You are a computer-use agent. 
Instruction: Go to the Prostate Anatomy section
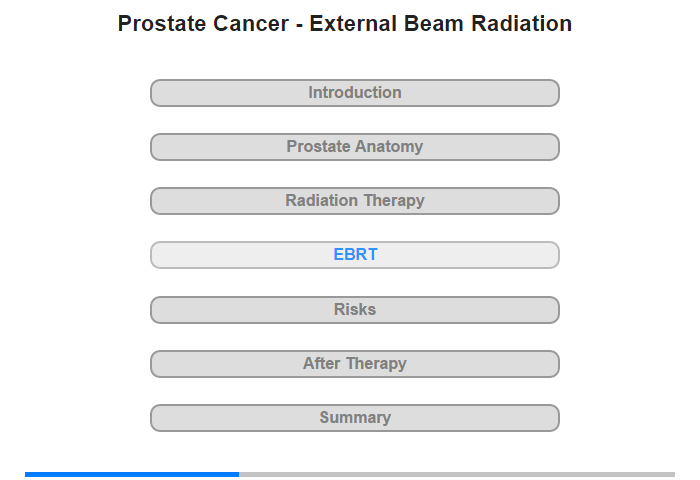(355, 147)
